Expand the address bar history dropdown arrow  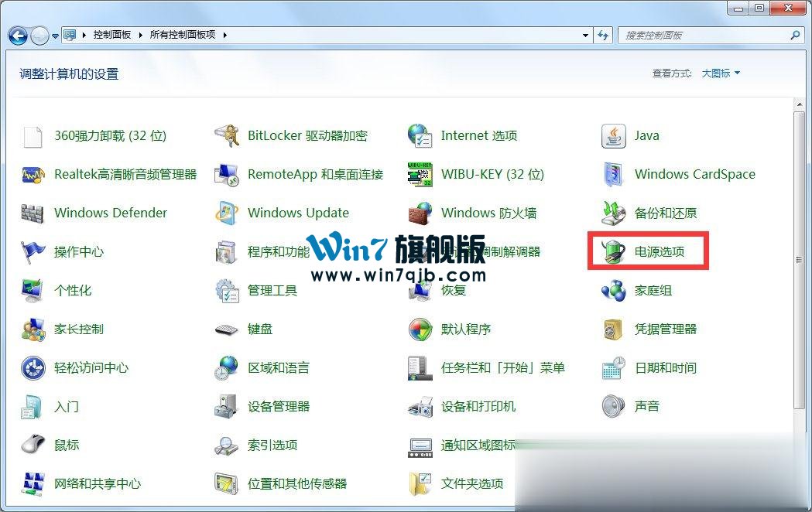pyautogui.click(x=585, y=36)
